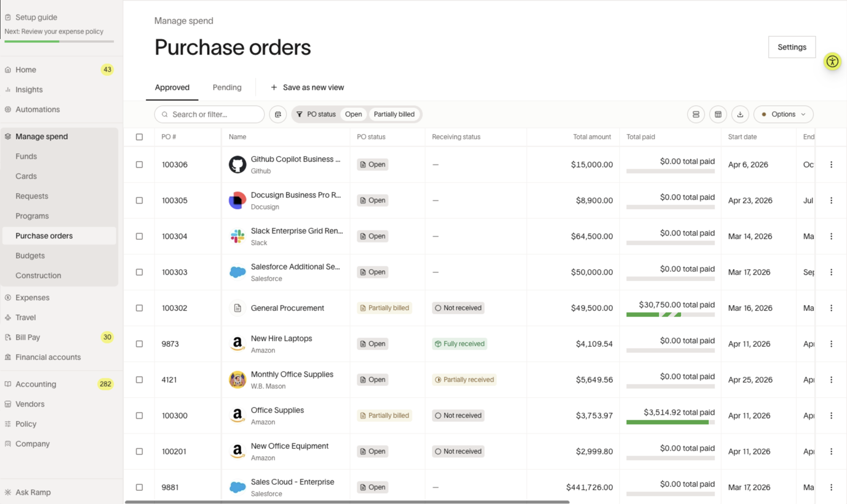This screenshot has height=504, width=847.
Task: Click the Open filter value chip
Action: coord(354,114)
